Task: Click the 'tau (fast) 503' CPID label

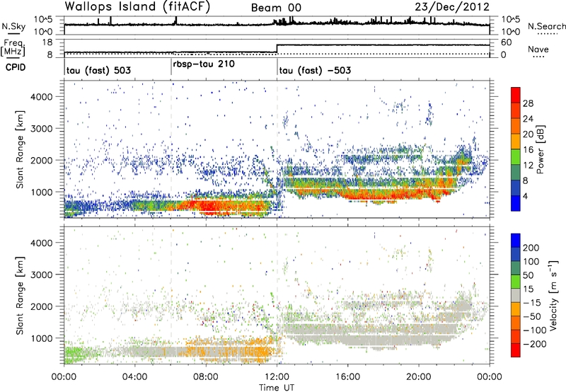Action: tap(98, 70)
